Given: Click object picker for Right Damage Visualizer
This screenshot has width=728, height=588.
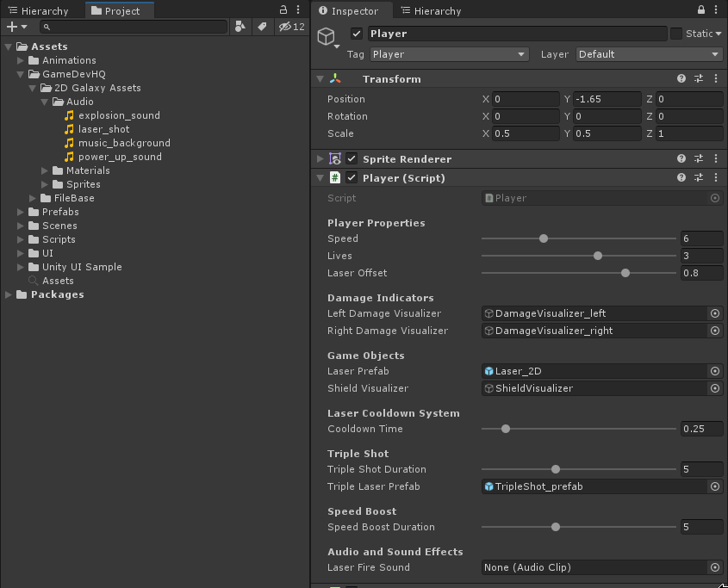Looking at the screenshot, I should pyautogui.click(x=715, y=331).
